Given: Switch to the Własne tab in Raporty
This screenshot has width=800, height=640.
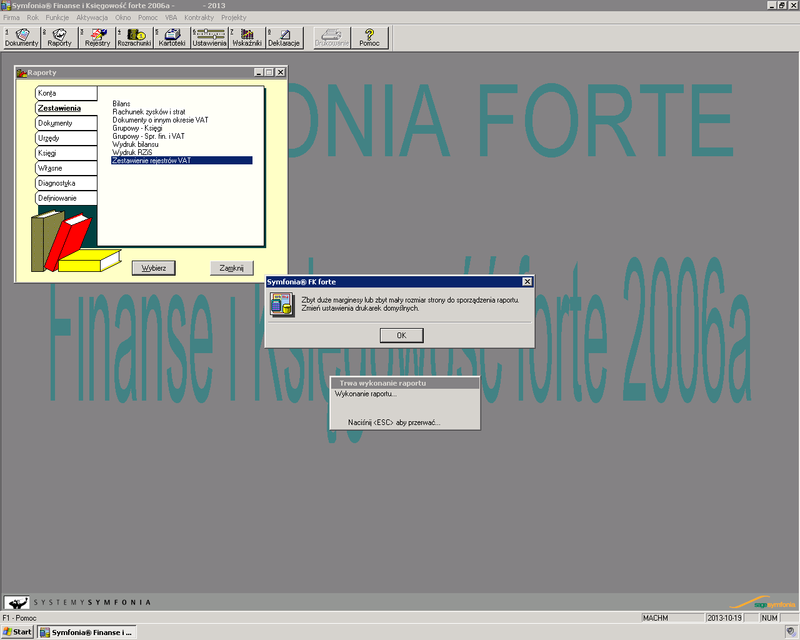Looking at the screenshot, I should point(66,168).
